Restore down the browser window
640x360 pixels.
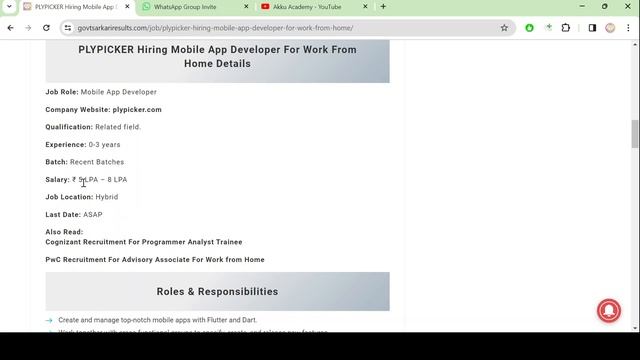pyautogui.click(x=605, y=7)
